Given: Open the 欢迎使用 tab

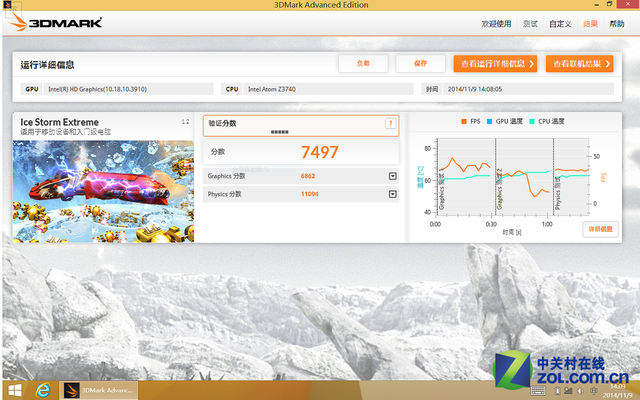Looking at the screenshot, I should click(496, 24).
